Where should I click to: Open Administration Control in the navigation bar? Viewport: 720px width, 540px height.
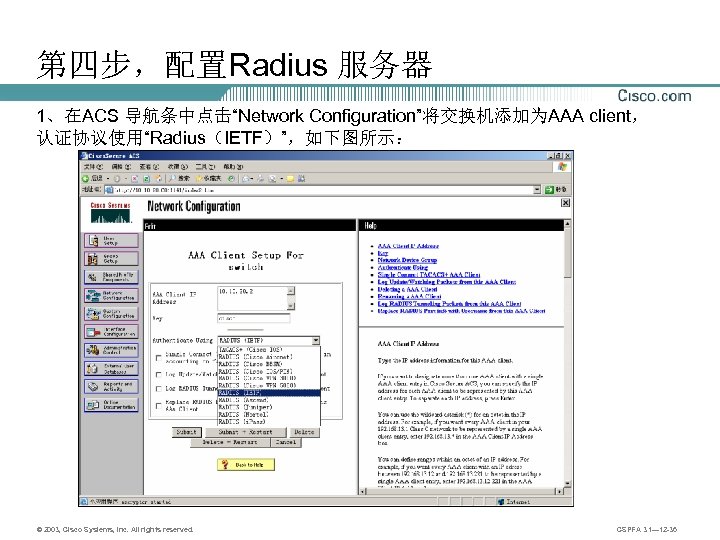pyautogui.click(x=111, y=350)
